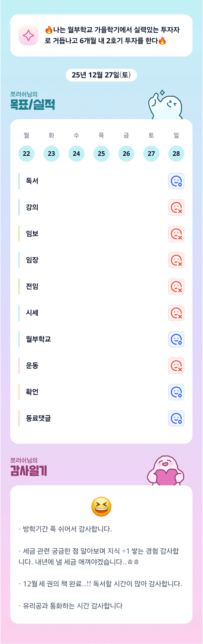Image resolution: width=203 pixels, height=644 pixels.
Task: Select Monday the 22nd in the week row
Action: tap(27, 153)
